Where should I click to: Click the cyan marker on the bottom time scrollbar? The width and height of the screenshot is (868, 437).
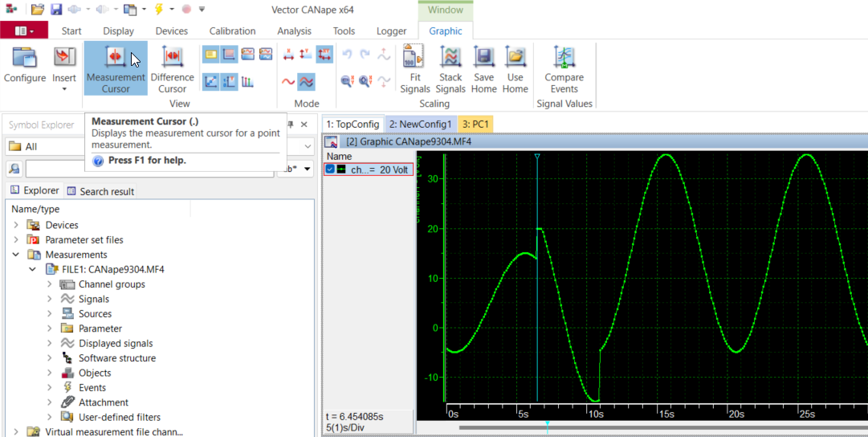[x=547, y=423]
